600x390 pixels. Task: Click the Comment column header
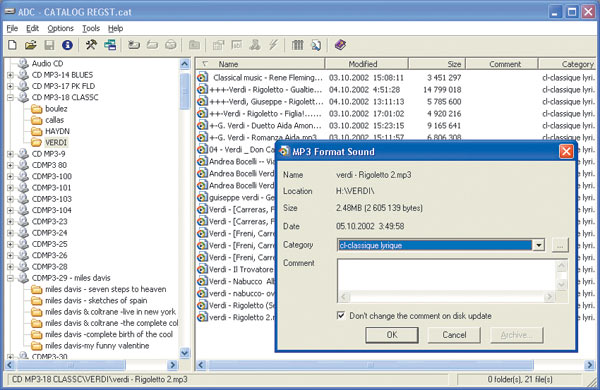pyautogui.click(x=502, y=64)
